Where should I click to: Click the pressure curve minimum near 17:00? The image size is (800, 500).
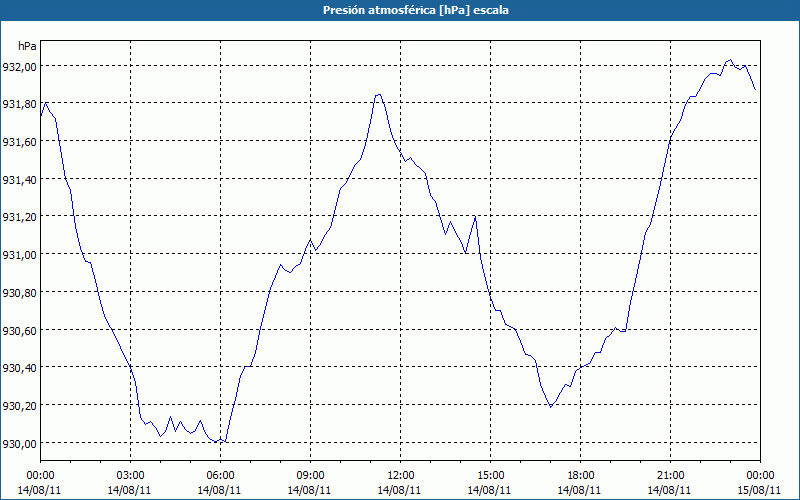[x=550, y=407]
